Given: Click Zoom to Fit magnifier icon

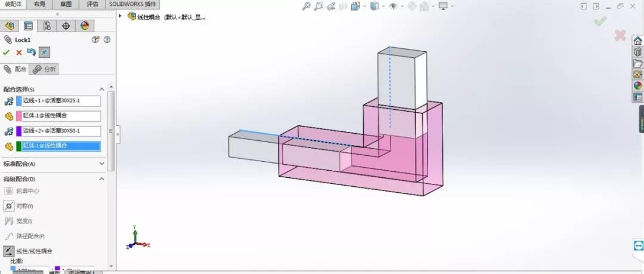Looking at the screenshot, I should click(306, 7).
